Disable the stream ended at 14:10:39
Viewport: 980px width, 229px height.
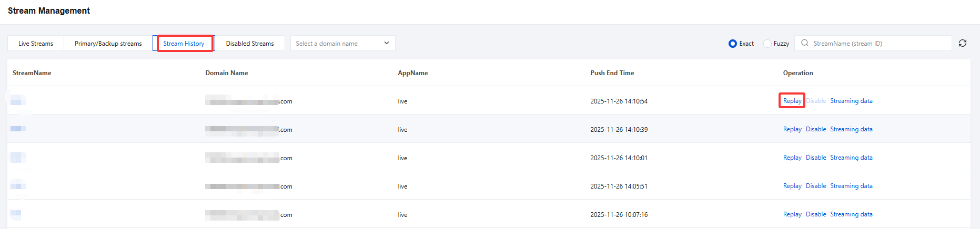816,129
